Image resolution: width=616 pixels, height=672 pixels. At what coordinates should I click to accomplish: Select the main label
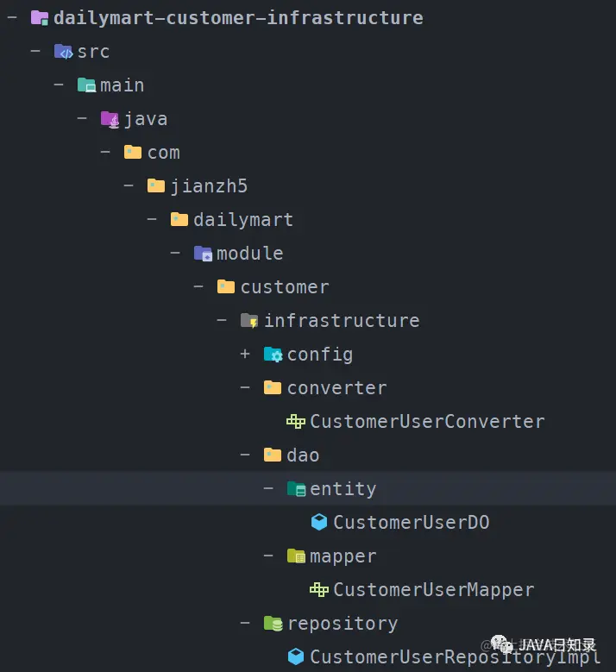pos(123,85)
